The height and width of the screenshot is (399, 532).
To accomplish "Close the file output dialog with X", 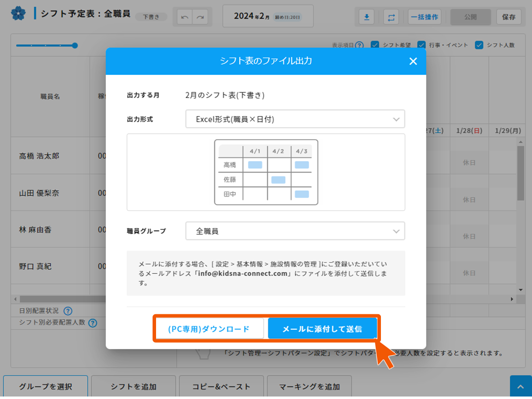I will 413,61.
